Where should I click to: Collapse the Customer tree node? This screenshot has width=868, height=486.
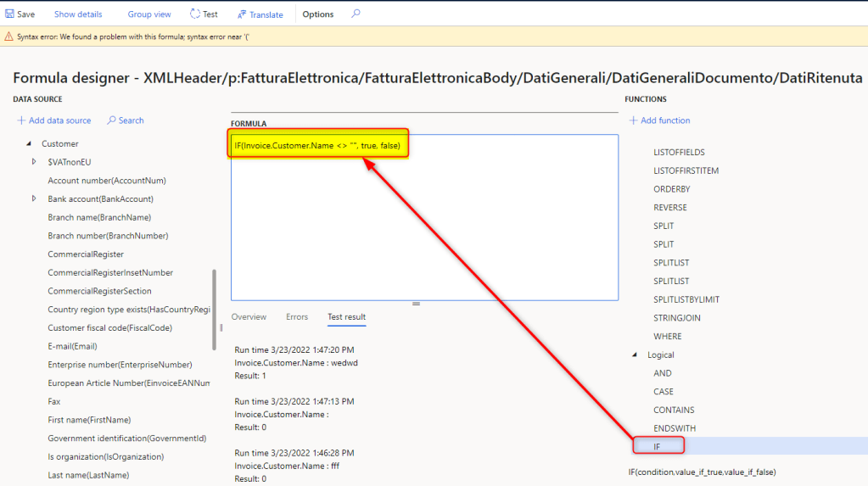pyautogui.click(x=29, y=144)
